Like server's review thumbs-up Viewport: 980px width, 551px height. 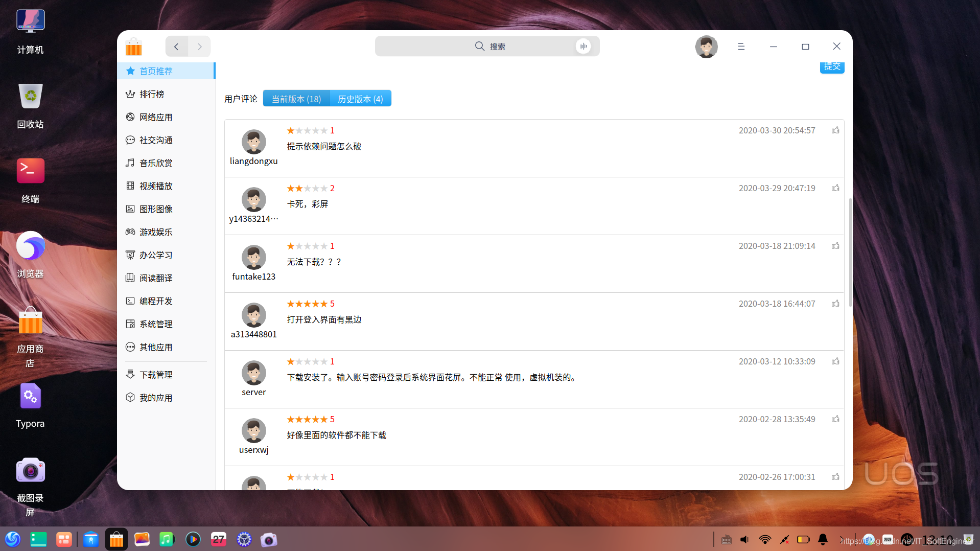click(x=835, y=361)
